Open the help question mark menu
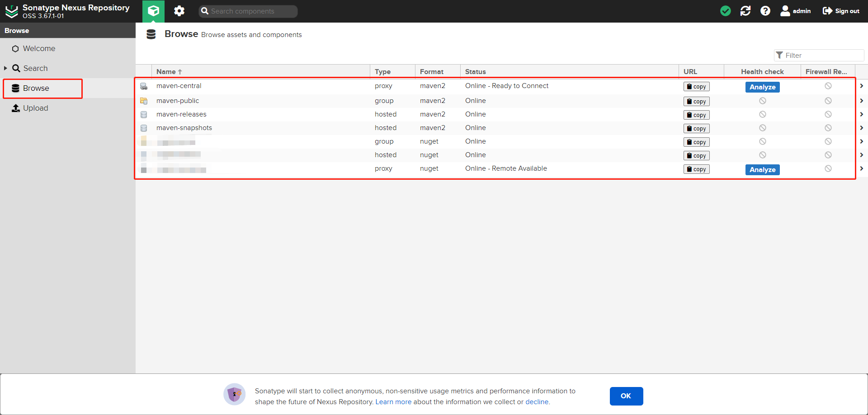868x415 pixels. pyautogui.click(x=765, y=11)
